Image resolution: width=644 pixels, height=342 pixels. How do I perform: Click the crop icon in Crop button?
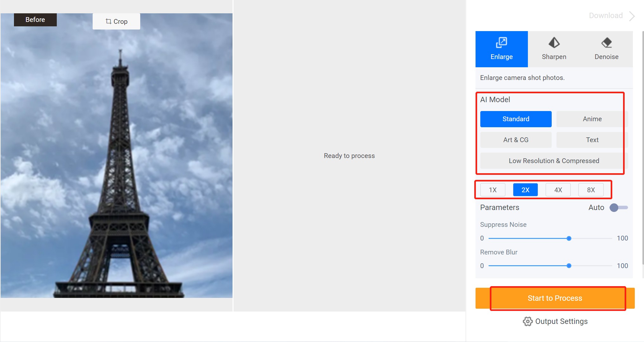point(108,21)
